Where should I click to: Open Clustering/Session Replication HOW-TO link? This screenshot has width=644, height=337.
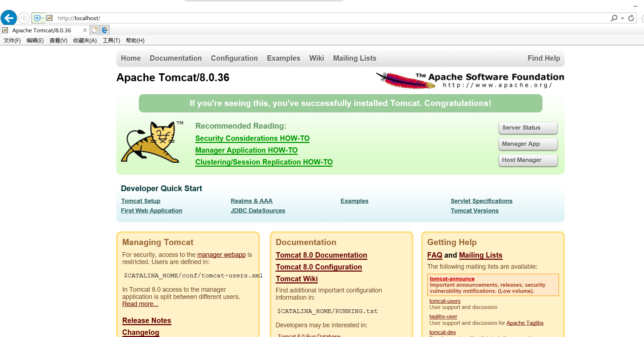click(264, 162)
